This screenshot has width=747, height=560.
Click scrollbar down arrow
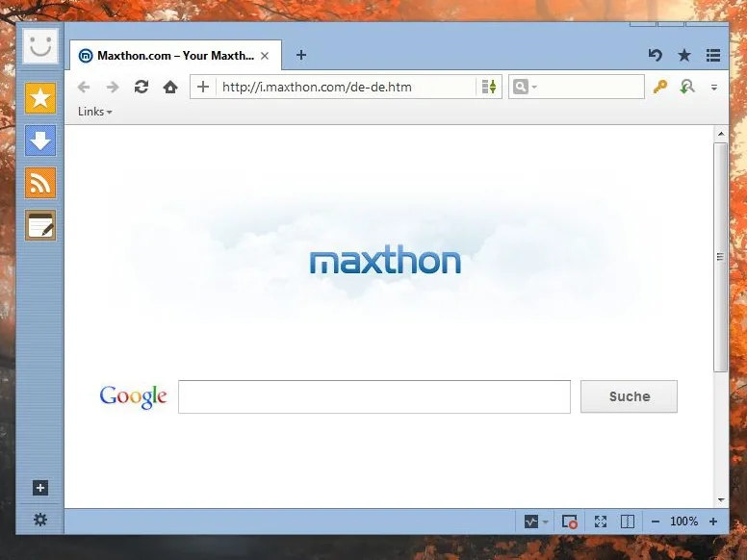click(721, 500)
